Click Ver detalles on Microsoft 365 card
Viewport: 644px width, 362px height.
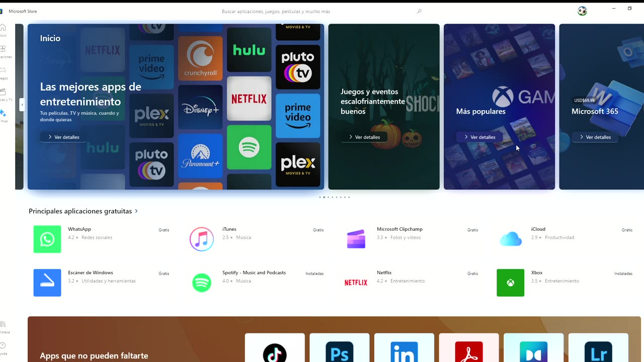tap(595, 137)
